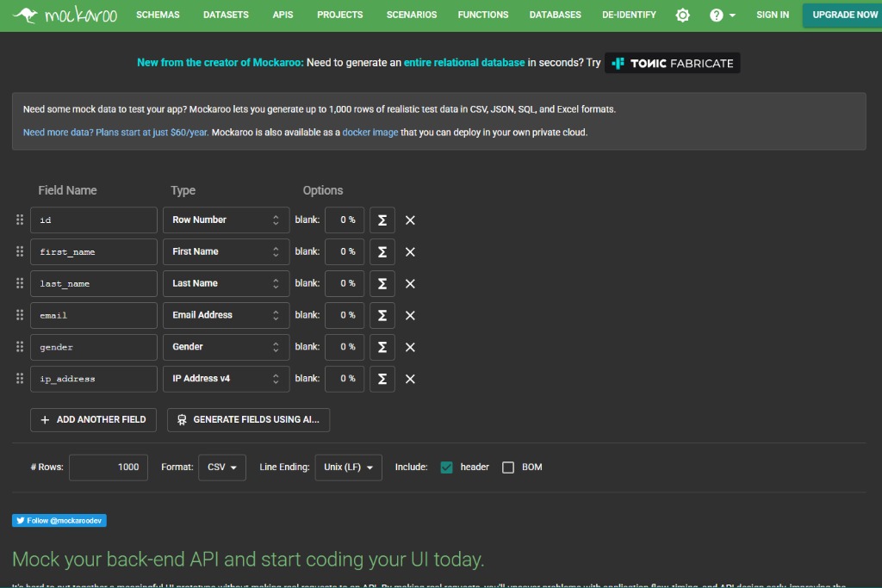Click the formula sigma icon for id field

tap(382, 220)
